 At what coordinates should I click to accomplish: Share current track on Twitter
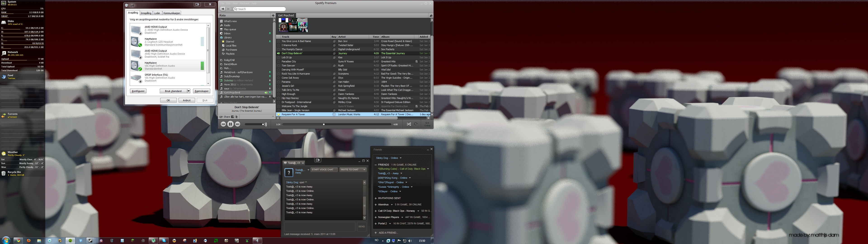pyautogui.click(x=236, y=117)
